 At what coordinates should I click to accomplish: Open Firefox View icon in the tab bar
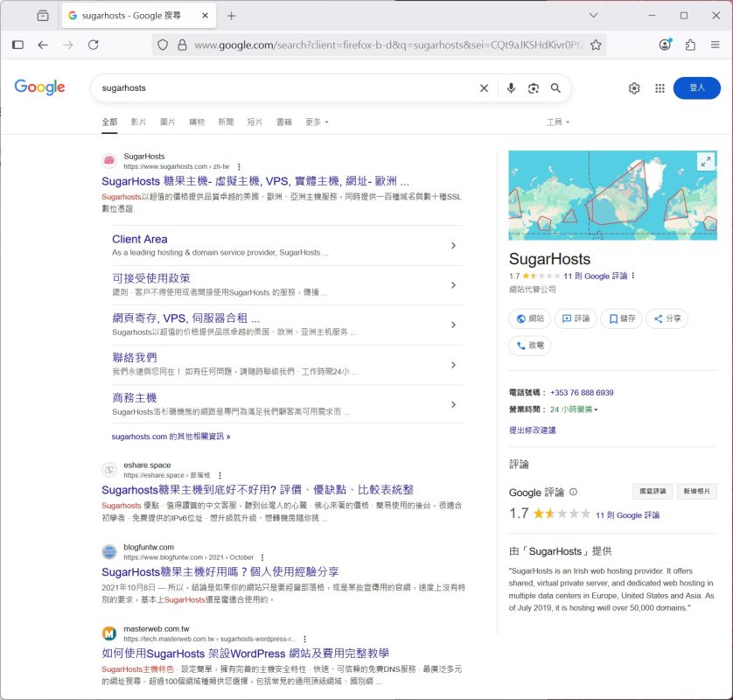(43, 16)
